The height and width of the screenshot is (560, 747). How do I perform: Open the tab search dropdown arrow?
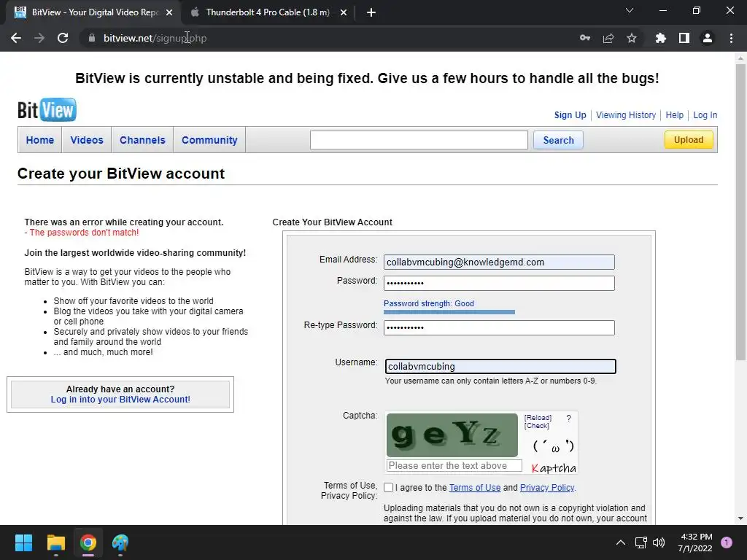point(630,10)
